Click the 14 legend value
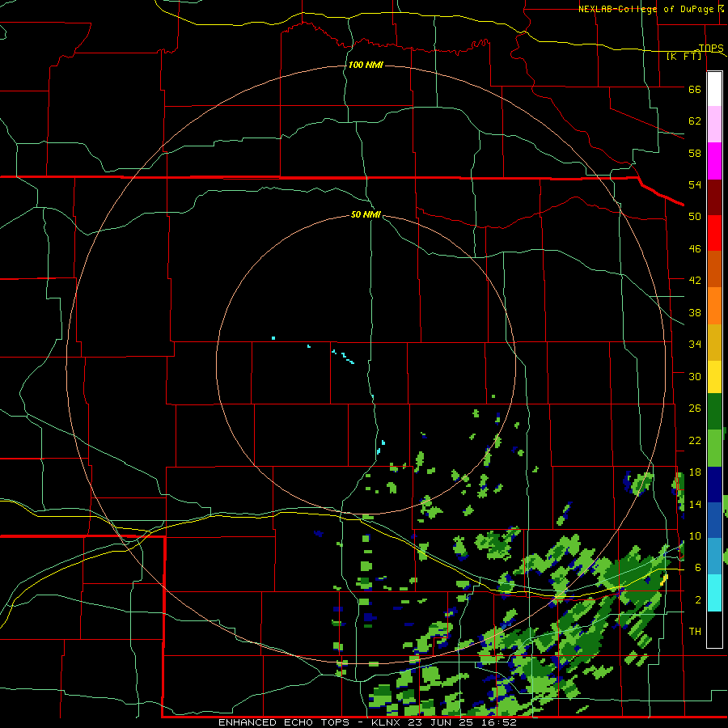This screenshot has height=728, width=728. pyautogui.click(x=695, y=504)
